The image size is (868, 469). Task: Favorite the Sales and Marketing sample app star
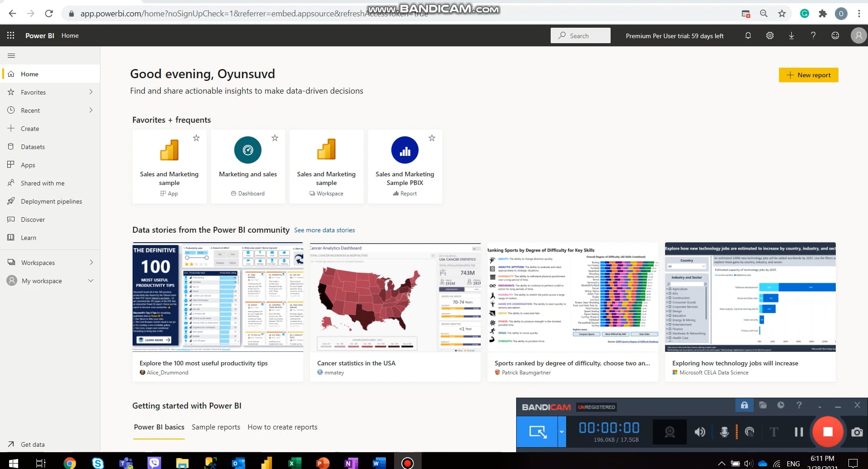(196, 138)
